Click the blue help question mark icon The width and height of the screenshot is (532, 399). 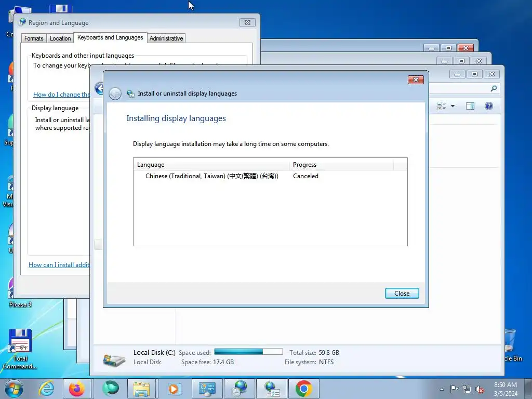(488, 106)
